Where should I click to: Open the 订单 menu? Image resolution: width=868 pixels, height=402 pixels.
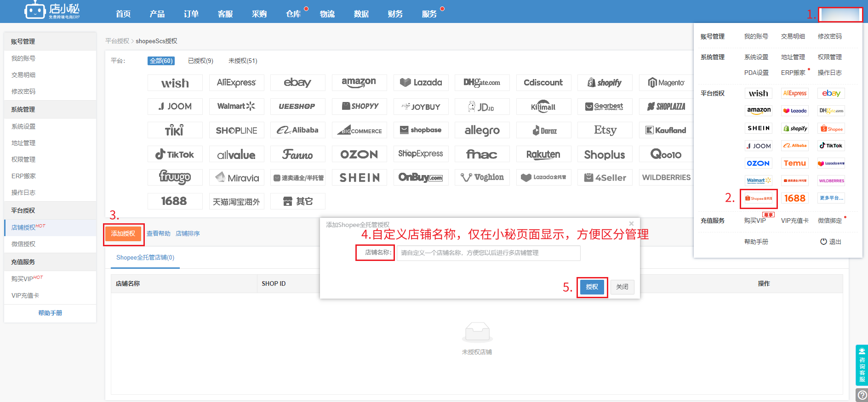click(191, 14)
